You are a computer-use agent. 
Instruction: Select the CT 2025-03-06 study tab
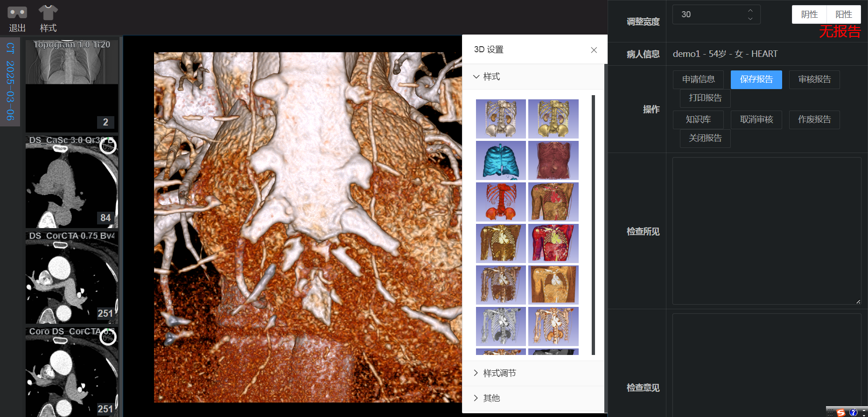(x=10, y=82)
